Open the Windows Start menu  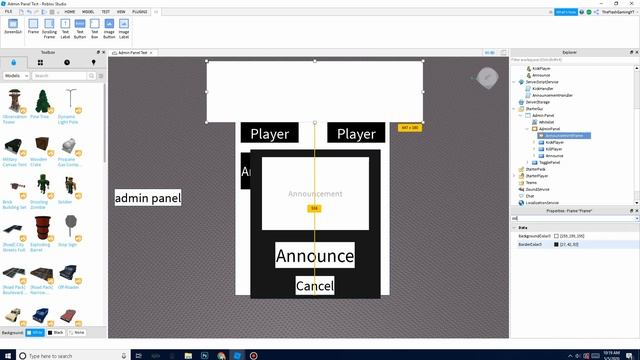8,356
